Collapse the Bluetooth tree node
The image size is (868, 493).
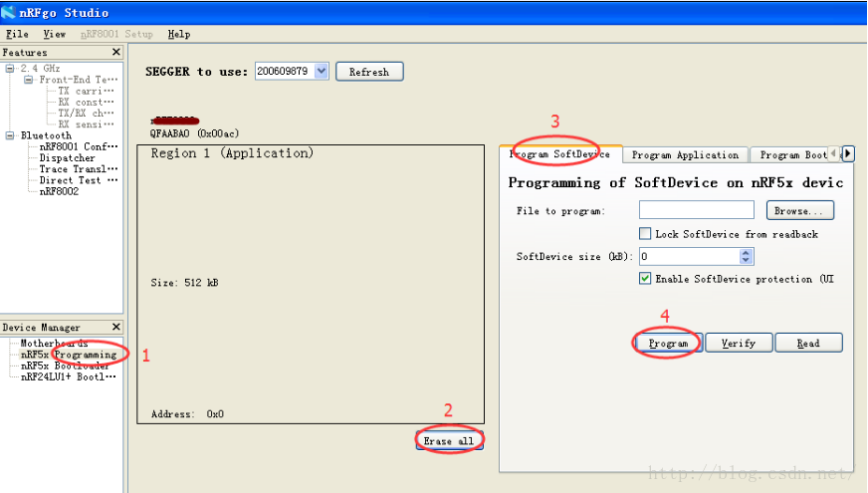coord(9,135)
